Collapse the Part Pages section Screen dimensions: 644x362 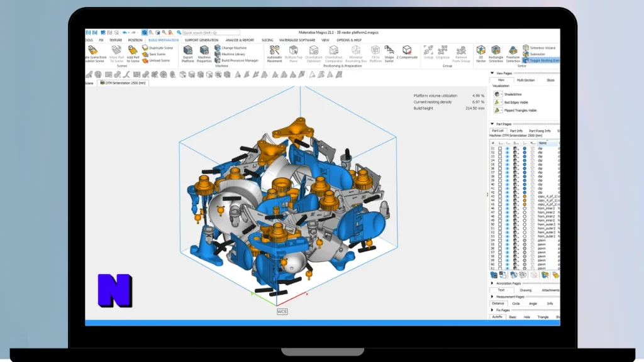[492, 124]
